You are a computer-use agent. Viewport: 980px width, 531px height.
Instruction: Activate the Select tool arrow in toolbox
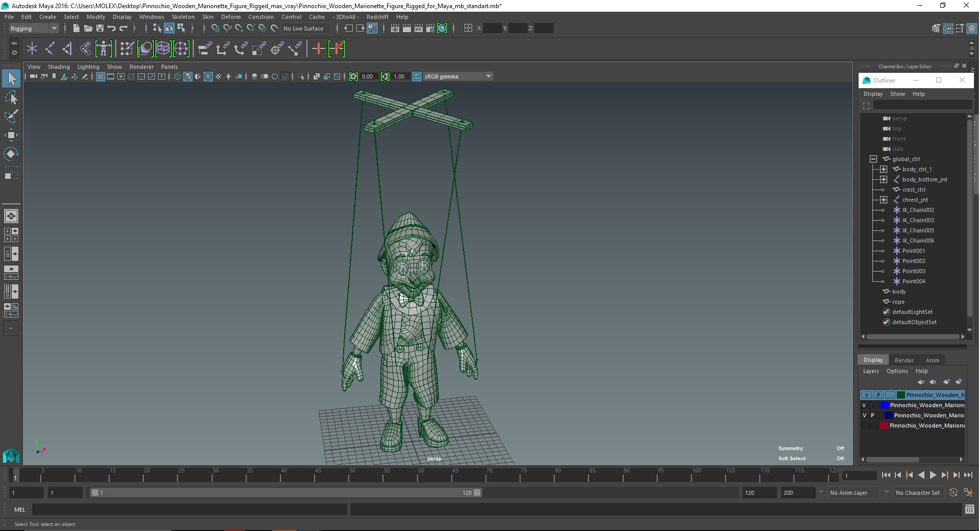(x=11, y=78)
